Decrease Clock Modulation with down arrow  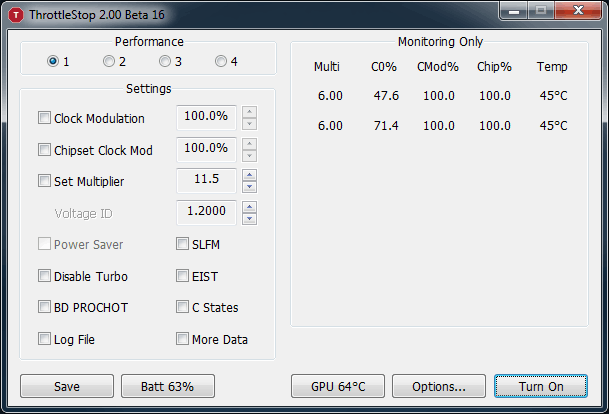pos(249,124)
